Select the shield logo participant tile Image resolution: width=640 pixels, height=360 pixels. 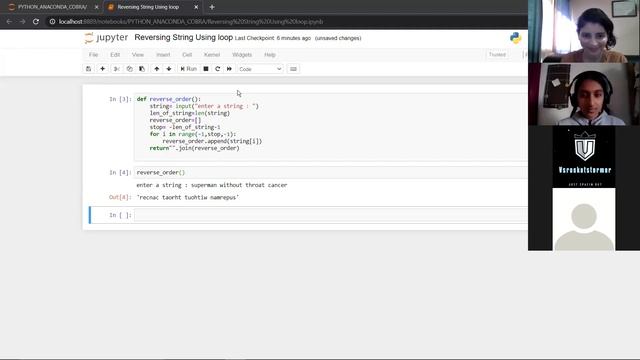[584, 157]
